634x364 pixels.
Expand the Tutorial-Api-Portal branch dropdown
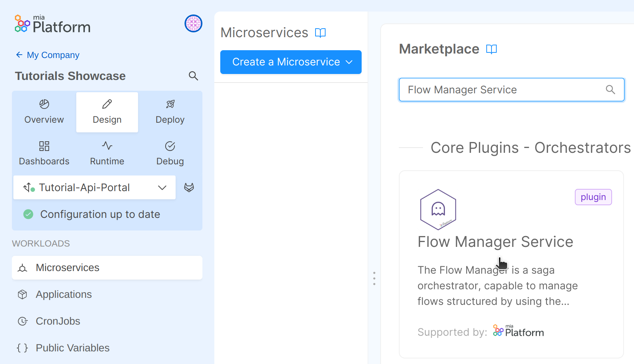click(x=162, y=187)
